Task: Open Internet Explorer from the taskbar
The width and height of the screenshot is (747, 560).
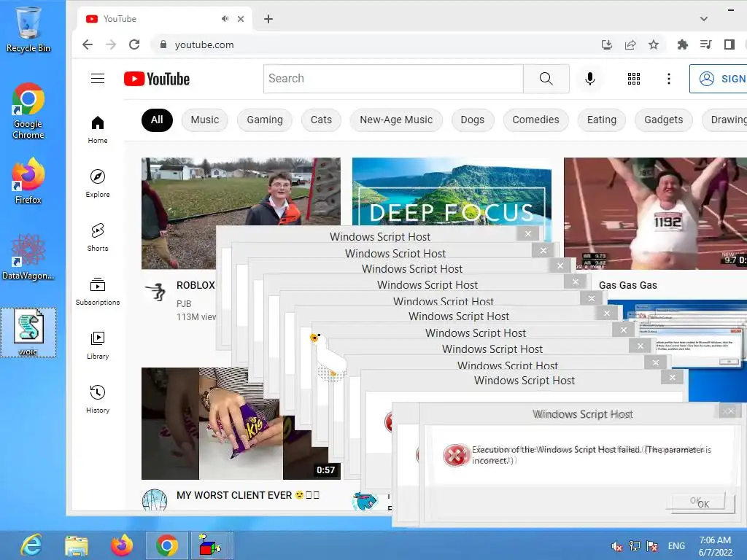Action: (31, 545)
